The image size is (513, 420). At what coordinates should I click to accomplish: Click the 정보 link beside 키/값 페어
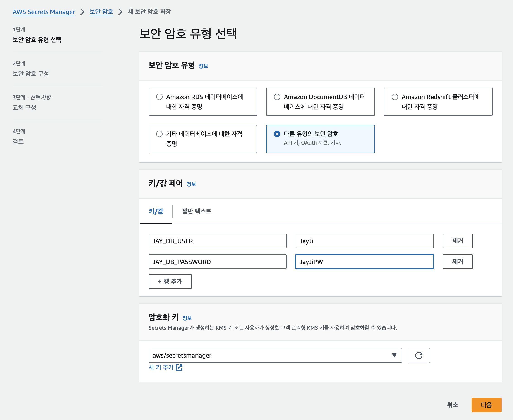coord(191,184)
